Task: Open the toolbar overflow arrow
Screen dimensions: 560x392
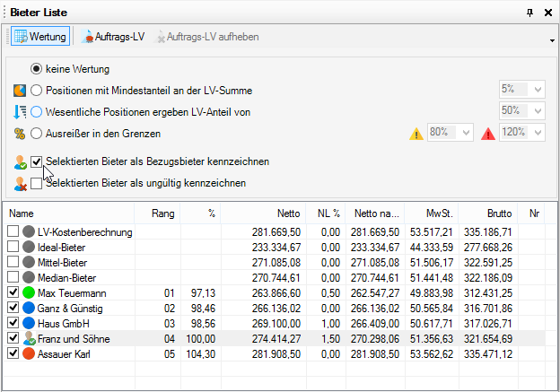Action: 552,40
